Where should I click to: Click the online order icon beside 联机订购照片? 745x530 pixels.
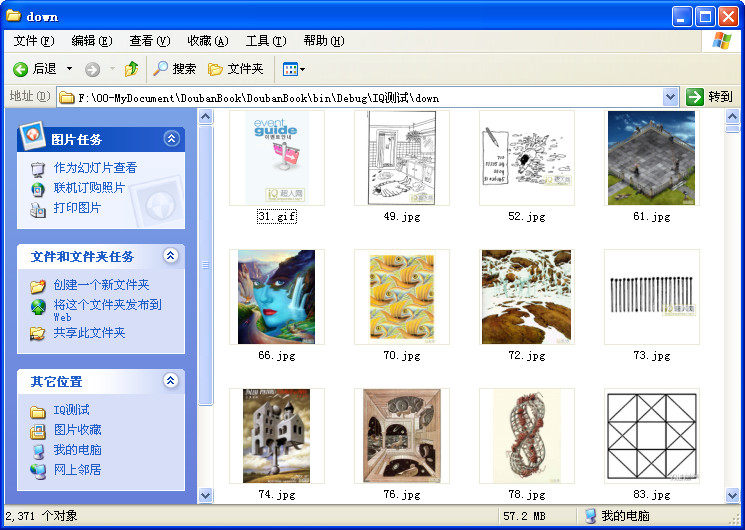[38, 189]
